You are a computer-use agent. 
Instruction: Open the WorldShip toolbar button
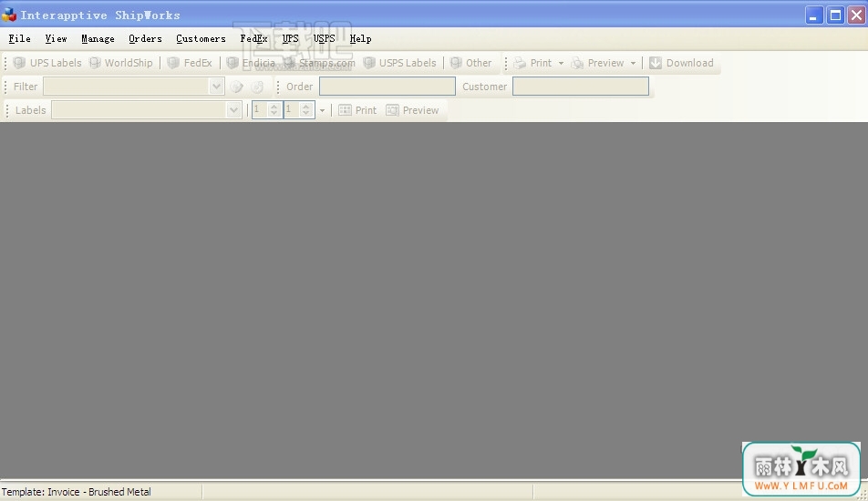pyautogui.click(x=120, y=63)
